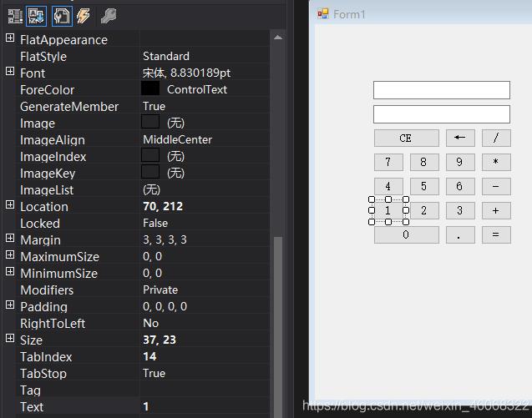This screenshot has width=532, height=418.
Task: Select the divide button on Form1
Action: click(496, 138)
